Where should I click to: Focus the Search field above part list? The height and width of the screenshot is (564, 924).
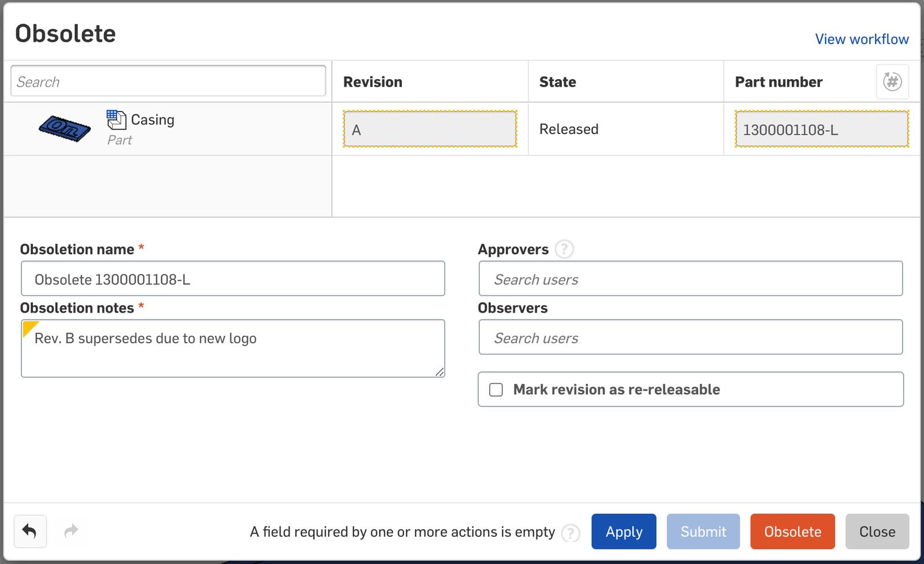tap(168, 81)
